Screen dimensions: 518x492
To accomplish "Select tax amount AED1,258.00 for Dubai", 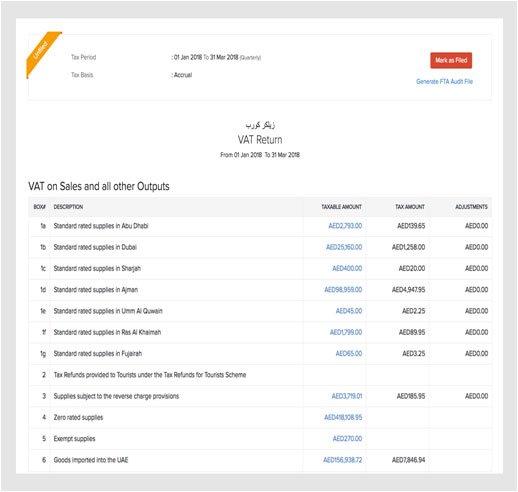I will (408, 247).
